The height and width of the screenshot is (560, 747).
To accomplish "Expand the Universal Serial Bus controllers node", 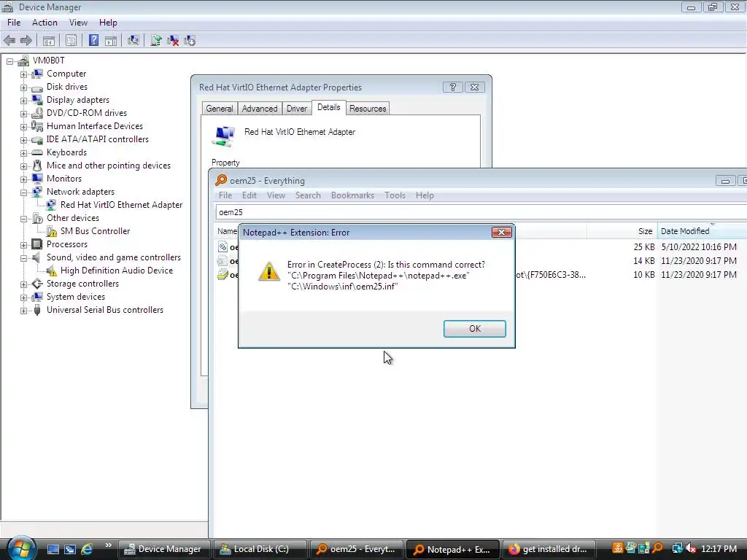I will pos(23,311).
